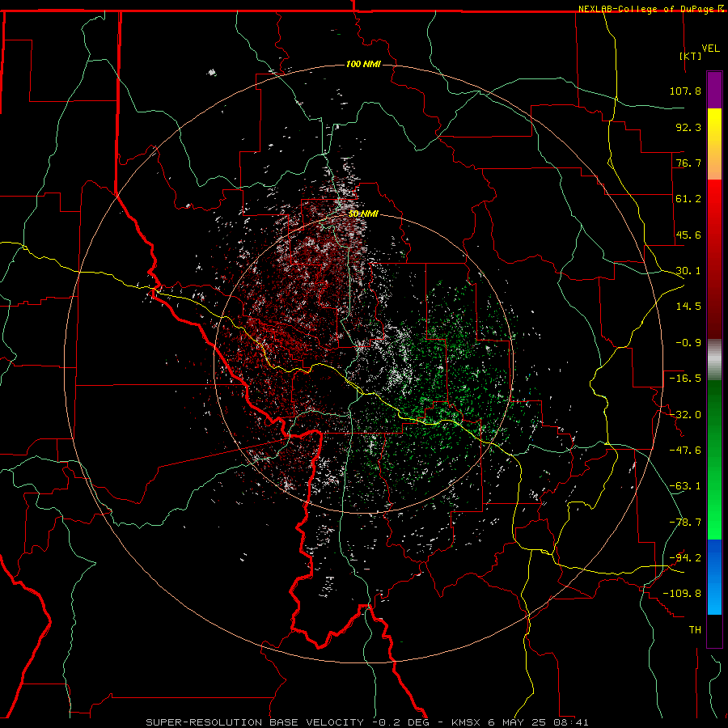Click the 45.6 velocity scale value
This screenshot has width=728, height=728.
688,235
